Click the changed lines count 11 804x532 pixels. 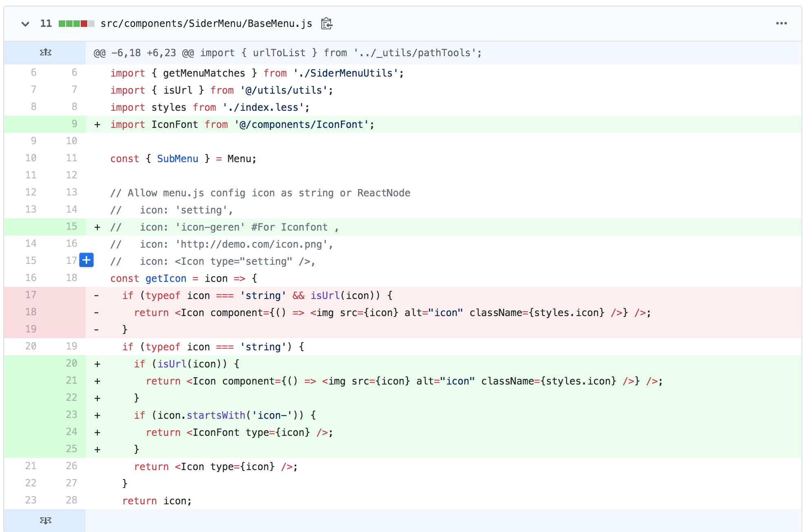pos(46,24)
